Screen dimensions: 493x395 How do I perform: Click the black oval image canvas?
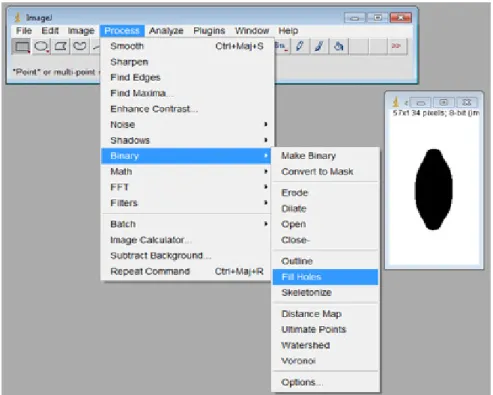434,189
